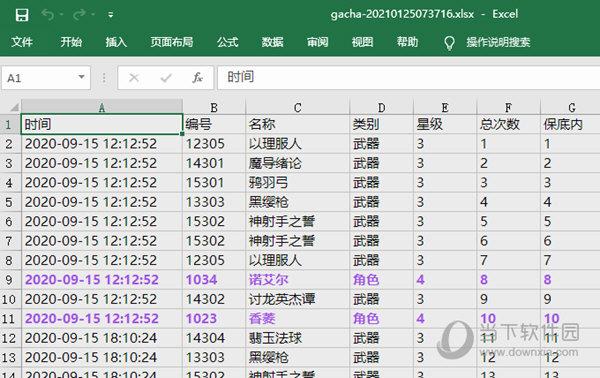Click the Redo arrow icon

(79, 15)
